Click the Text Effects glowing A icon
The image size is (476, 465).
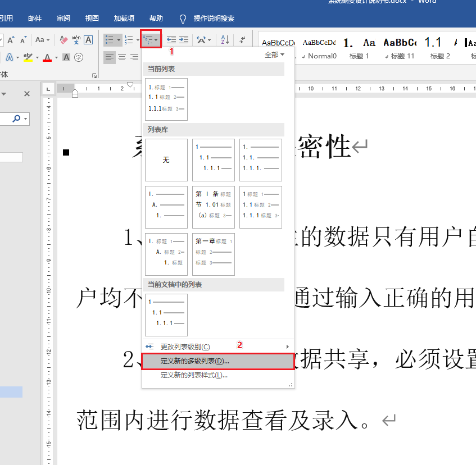pyautogui.click(x=10, y=57)
